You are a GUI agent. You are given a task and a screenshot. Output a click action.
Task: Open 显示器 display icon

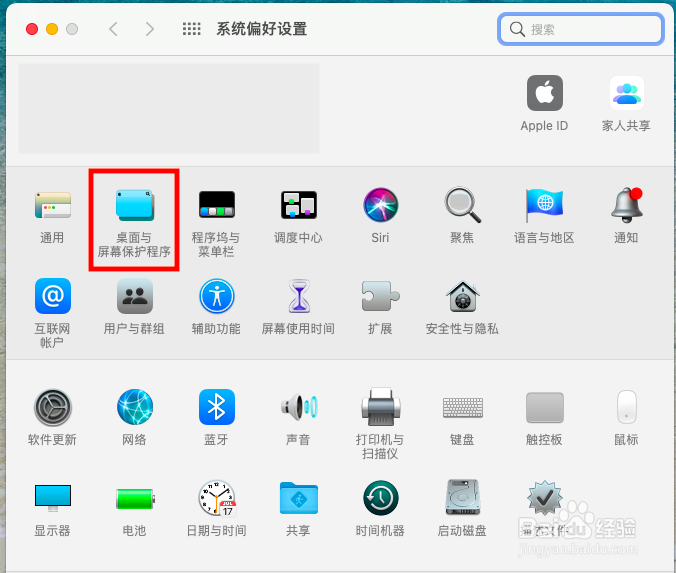53,498
